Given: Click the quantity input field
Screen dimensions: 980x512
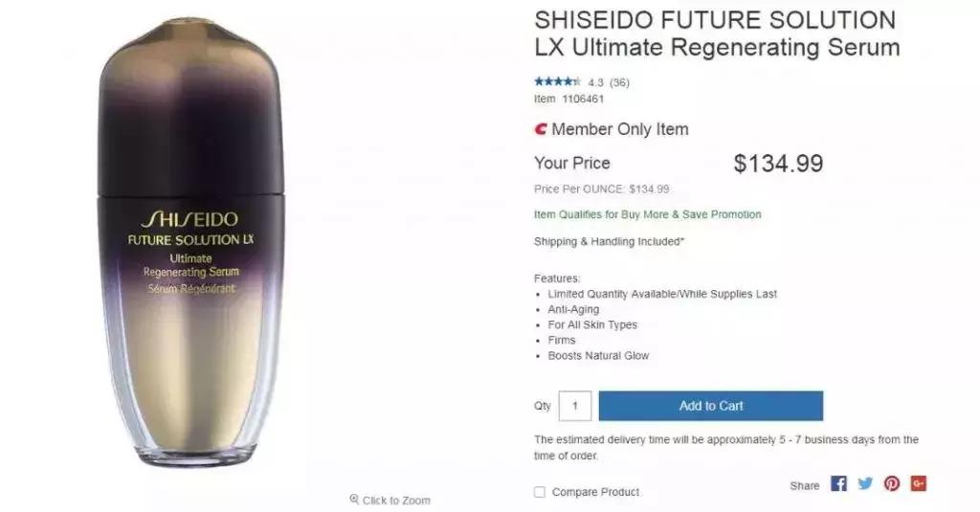Looking at the screenshot, I should point(574,406).
